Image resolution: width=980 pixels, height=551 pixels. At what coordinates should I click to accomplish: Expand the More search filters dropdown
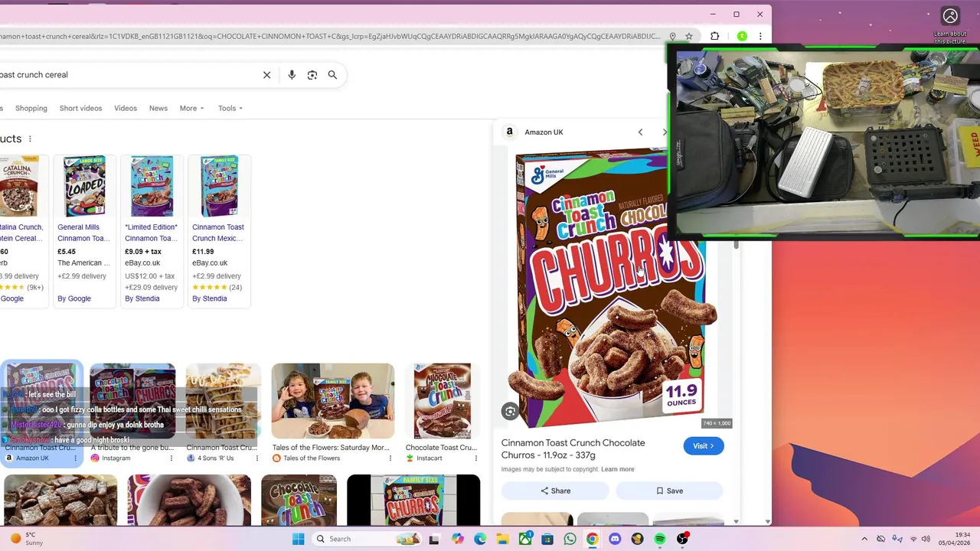[191, 108]
